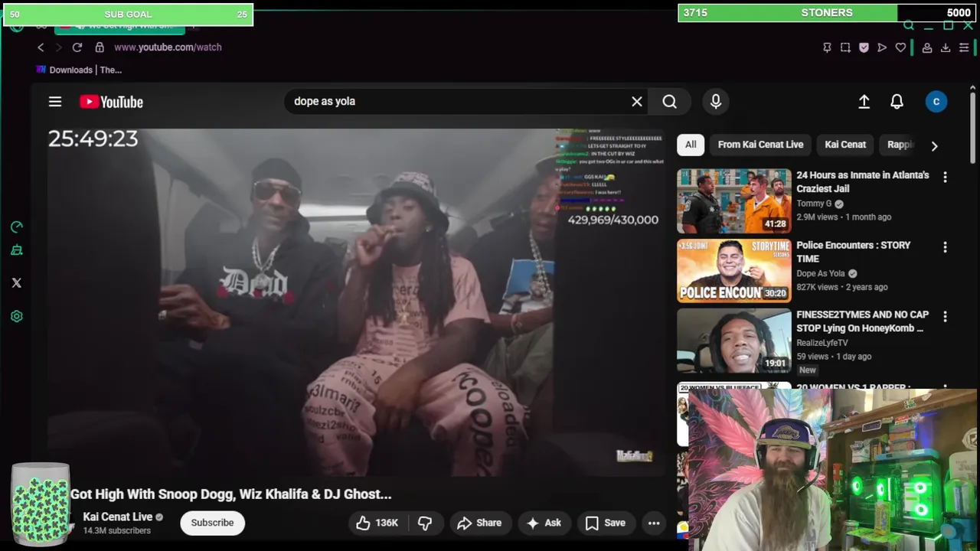The height and width of the screenshot is (551, 980).
Task: View site info via the padlock icon
Action: pos(100,47)
